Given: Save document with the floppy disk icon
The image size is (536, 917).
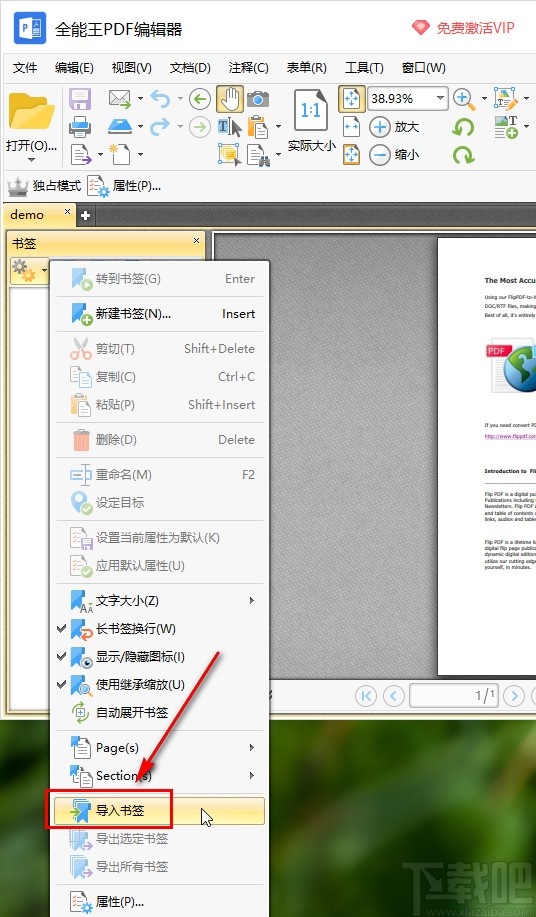Looking at the screenshot, I should point(80,99).
